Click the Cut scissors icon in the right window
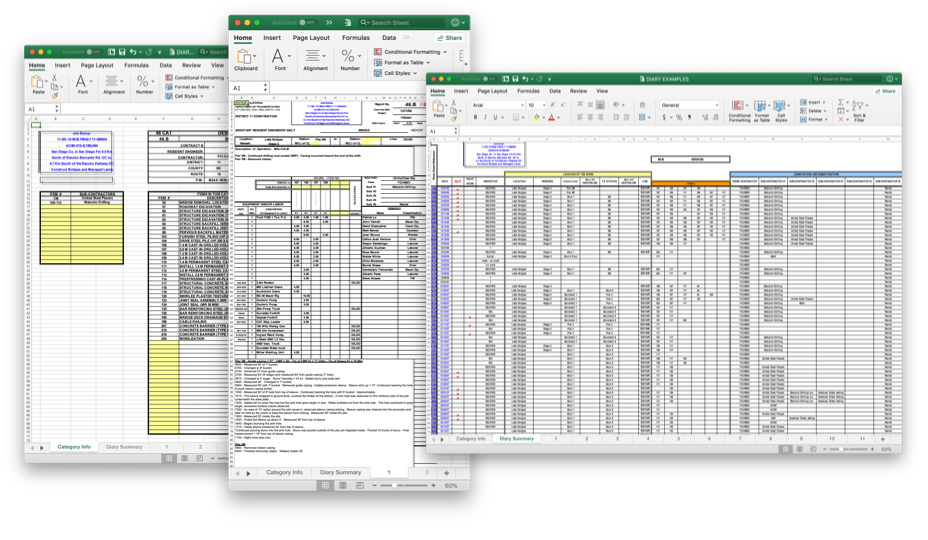This screenshot has height=540, width=928. pyautogui.click(x=453, y=102)
